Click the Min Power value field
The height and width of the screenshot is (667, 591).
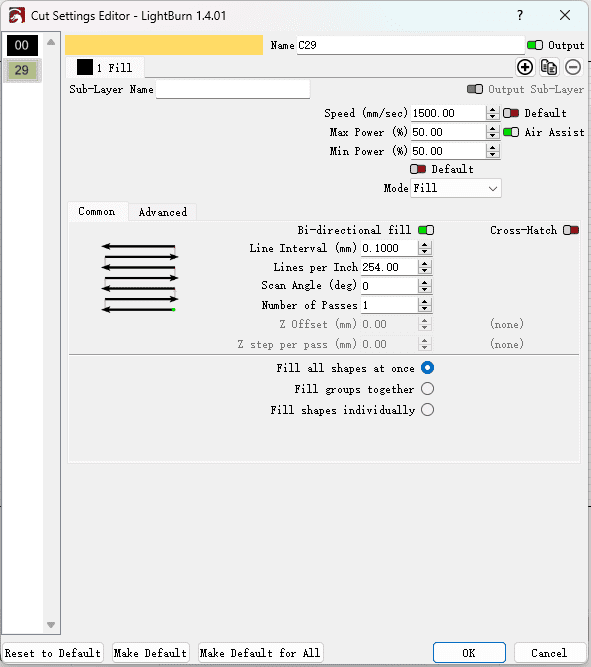point(449,151)
